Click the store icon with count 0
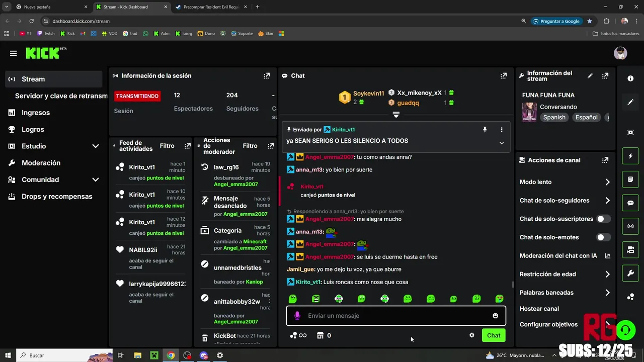 coord(324,335)
